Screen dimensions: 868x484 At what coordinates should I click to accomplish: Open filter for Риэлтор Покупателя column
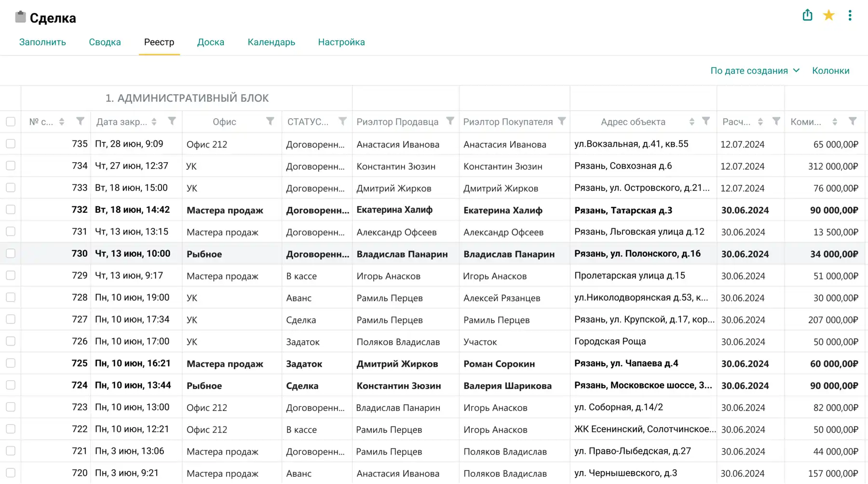click(562, 121)
